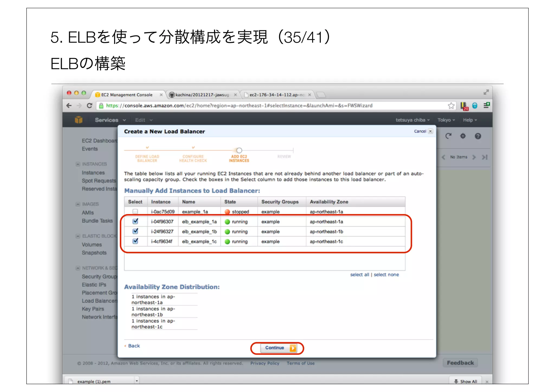Reload the page with refresh icon

tap(89, 106)
